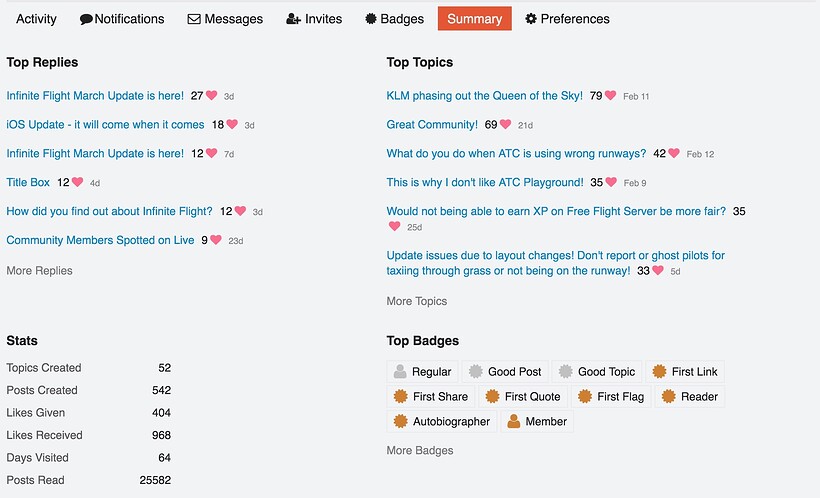Screen dimensions: 820x498
Task: Open "Great Community!" topic
Action: click(432, 125)
